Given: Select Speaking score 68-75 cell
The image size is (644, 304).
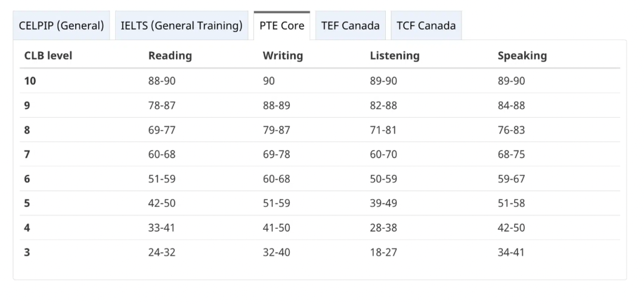Looking at the screenshot, I should pos(511,154).
